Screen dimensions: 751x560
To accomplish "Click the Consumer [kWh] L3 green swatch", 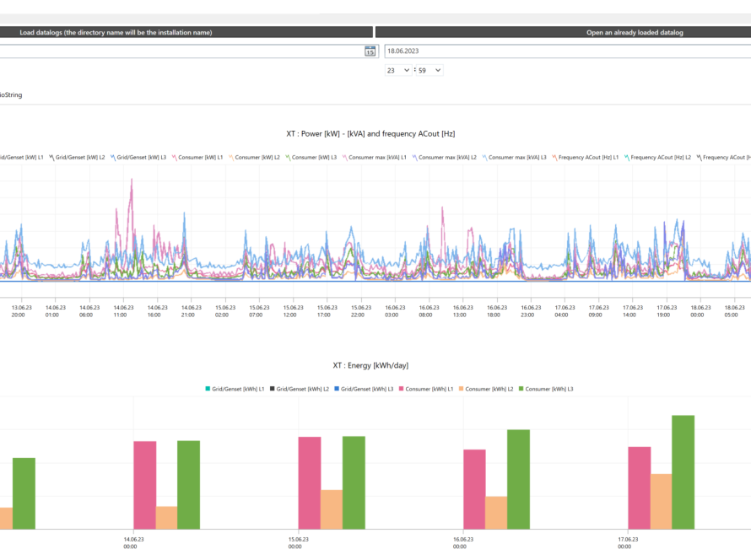I will 520,389.
